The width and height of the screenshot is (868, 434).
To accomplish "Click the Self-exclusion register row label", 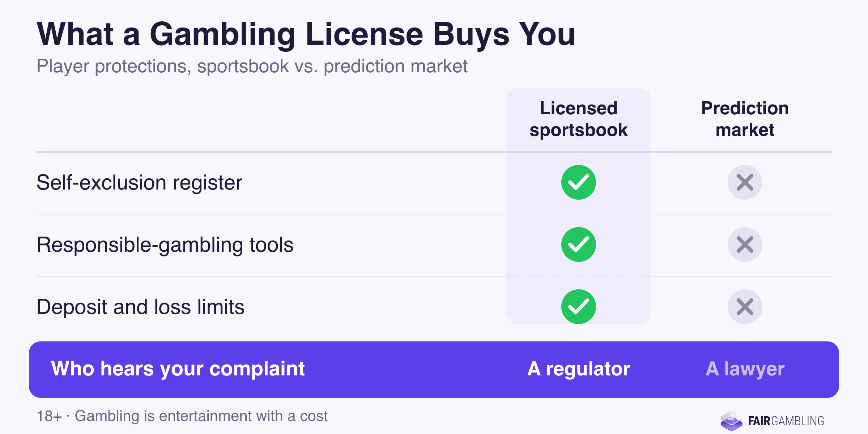I will [140, 182].
